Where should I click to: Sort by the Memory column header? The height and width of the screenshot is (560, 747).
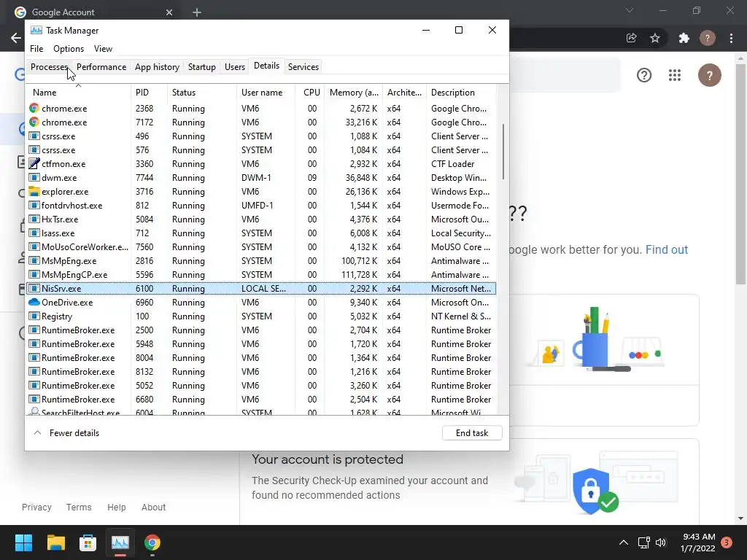click(354, 93)
